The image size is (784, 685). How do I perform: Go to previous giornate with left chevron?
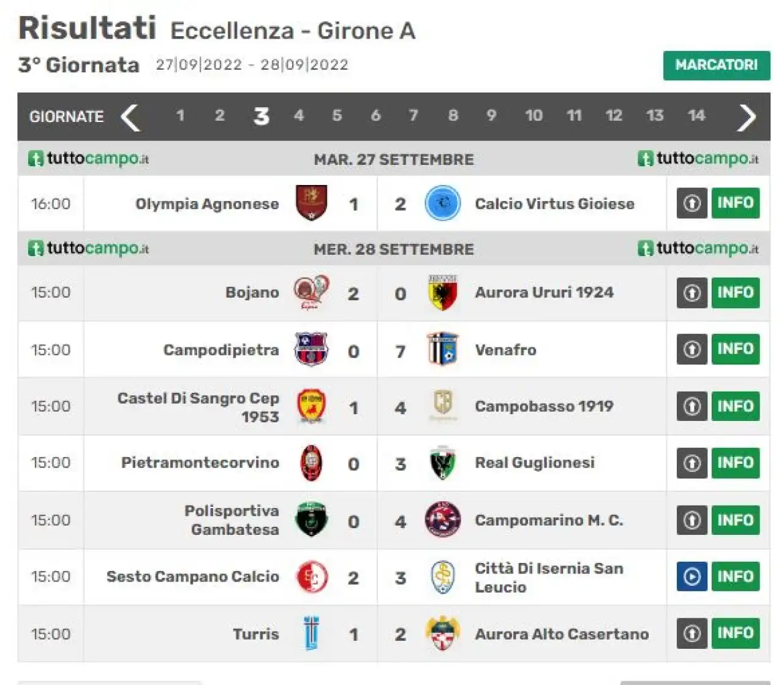(x=130, y=117)
